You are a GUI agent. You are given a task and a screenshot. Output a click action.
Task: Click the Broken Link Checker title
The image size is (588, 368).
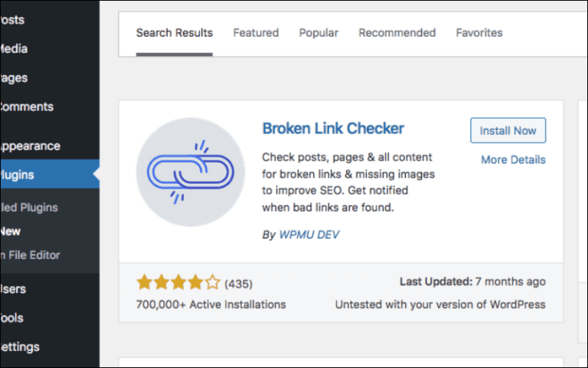pyautogui.click(x=333, y=128)
